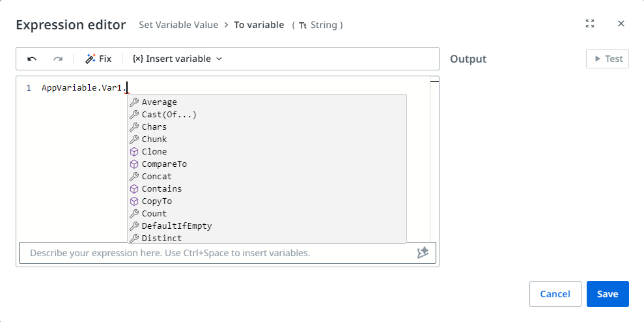Expand the editor to full screen

(x=590, y=24)
